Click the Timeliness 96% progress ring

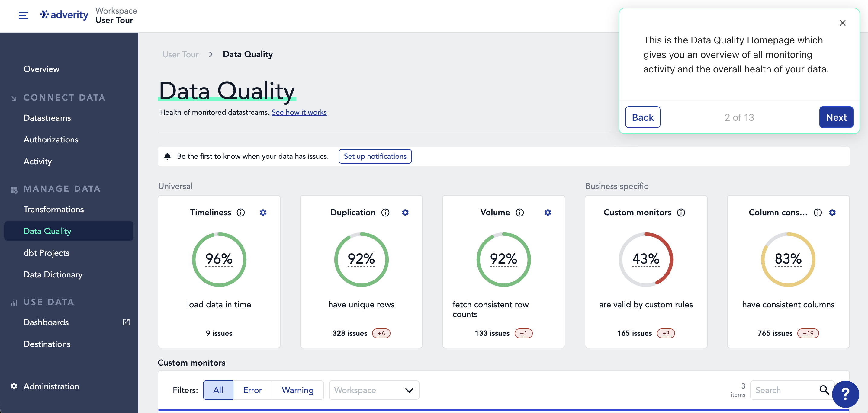[x=219, y=259]
